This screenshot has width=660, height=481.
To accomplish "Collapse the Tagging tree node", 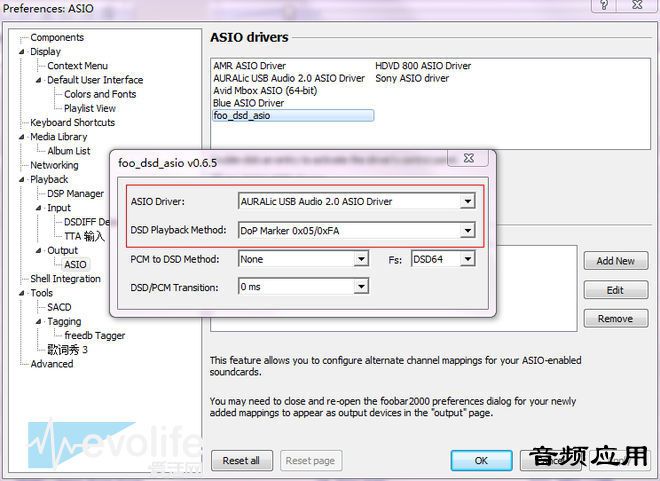I will (39, 322).
